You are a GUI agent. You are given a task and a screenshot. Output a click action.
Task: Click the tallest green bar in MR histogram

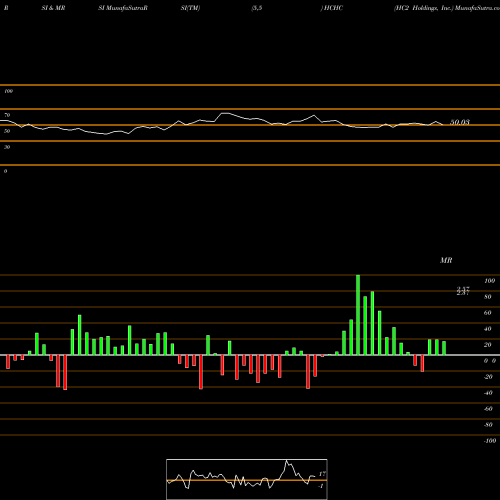pyautogui.click(x=358, y=315)
